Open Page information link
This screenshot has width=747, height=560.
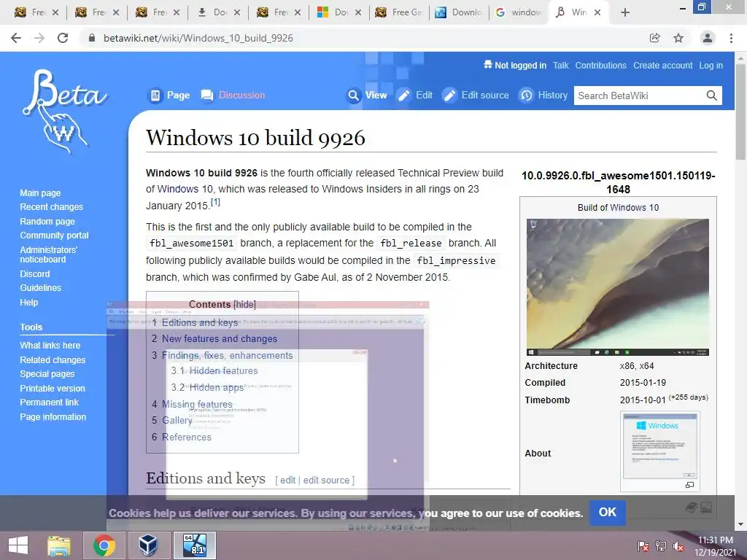(53, 416)
